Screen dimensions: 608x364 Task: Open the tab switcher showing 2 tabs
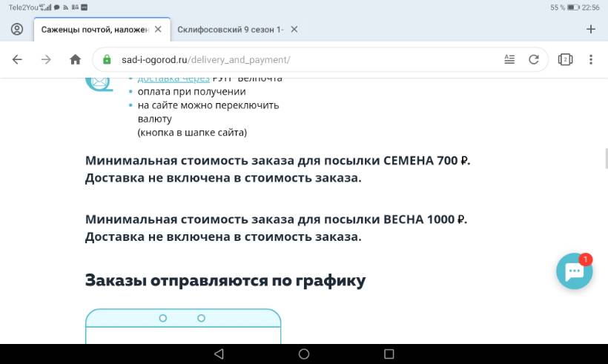click(x=565, y=59)
